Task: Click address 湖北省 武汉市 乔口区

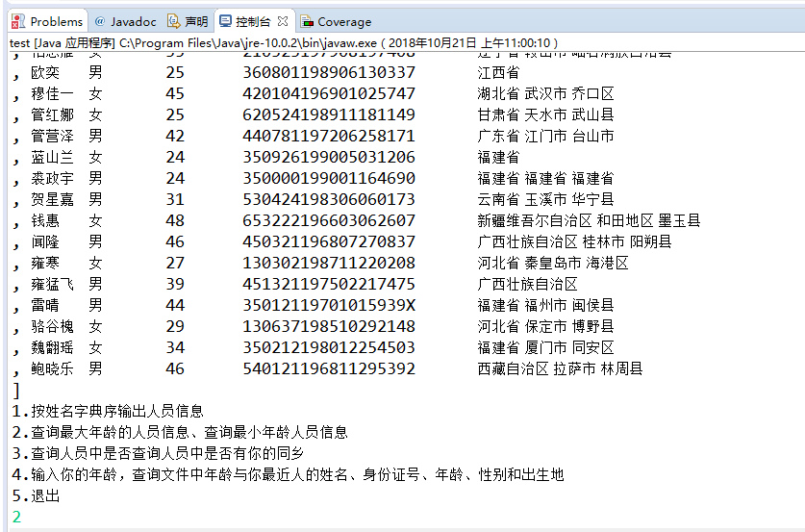Action: (545, 93)
